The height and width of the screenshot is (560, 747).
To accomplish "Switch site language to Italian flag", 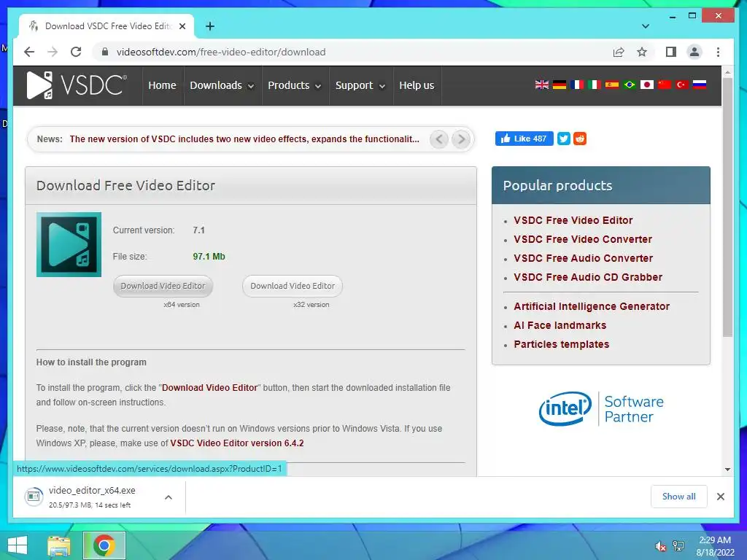I will [x=594, y=85].
